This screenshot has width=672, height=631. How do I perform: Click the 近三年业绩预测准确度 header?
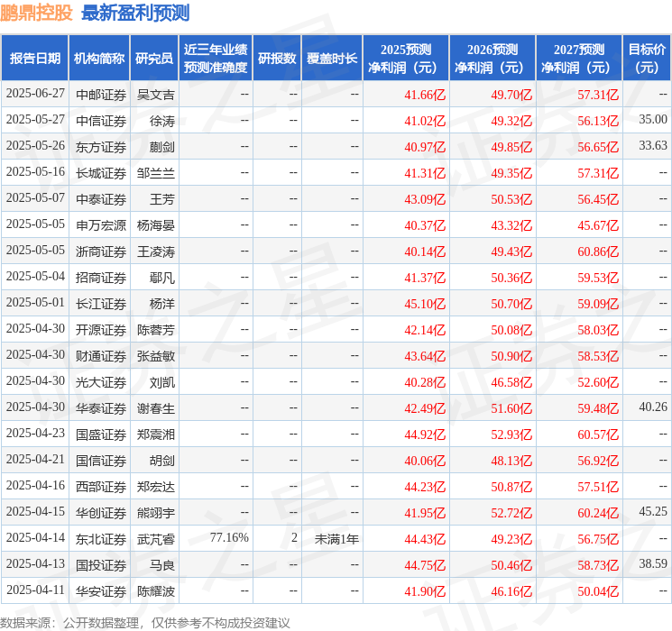[216, 59]
